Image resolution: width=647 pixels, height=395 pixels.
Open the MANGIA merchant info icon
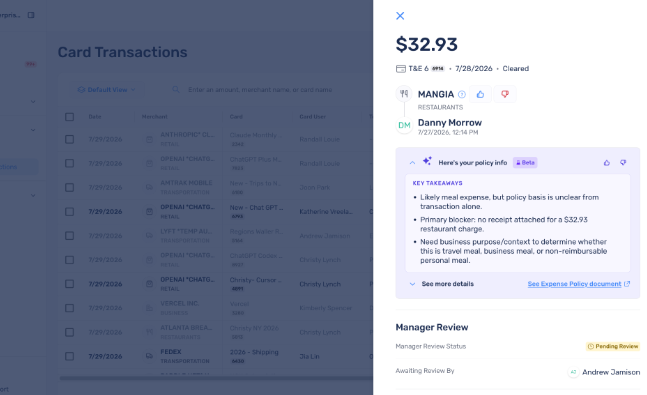462,95
